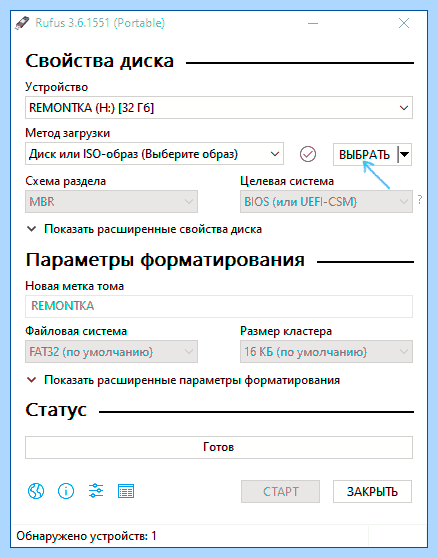The image size is (438, 558).
Task: Click the Устройство label
Action: 57,87
